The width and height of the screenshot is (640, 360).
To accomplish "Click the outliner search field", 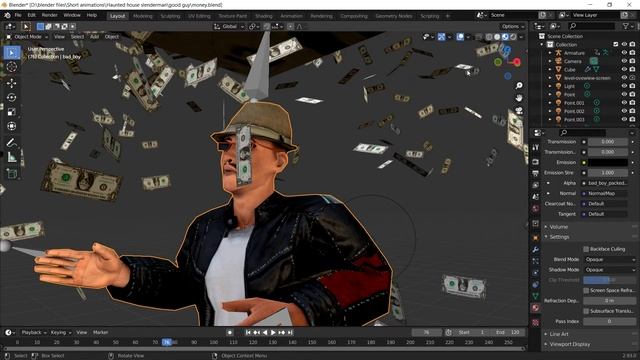I will click(x=591, y=26).
